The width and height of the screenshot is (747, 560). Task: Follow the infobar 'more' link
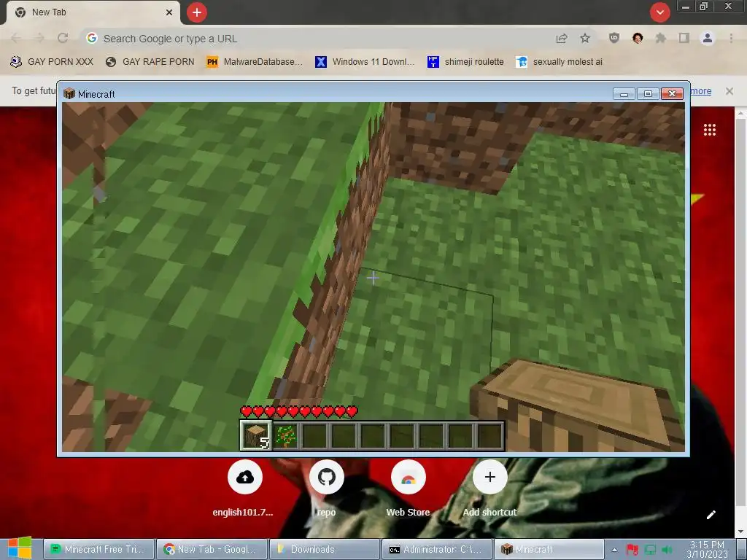click(701, 91)
